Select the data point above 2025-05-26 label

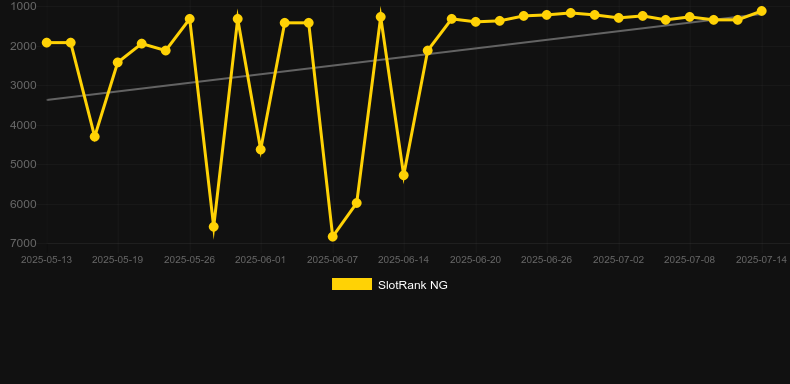(x=189, y=19)
